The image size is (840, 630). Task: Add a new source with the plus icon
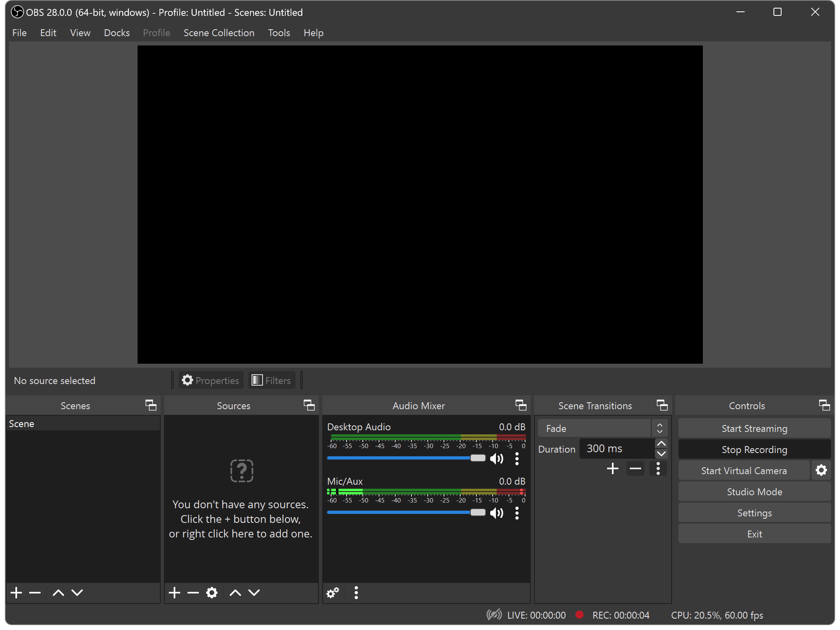(174, 593)
